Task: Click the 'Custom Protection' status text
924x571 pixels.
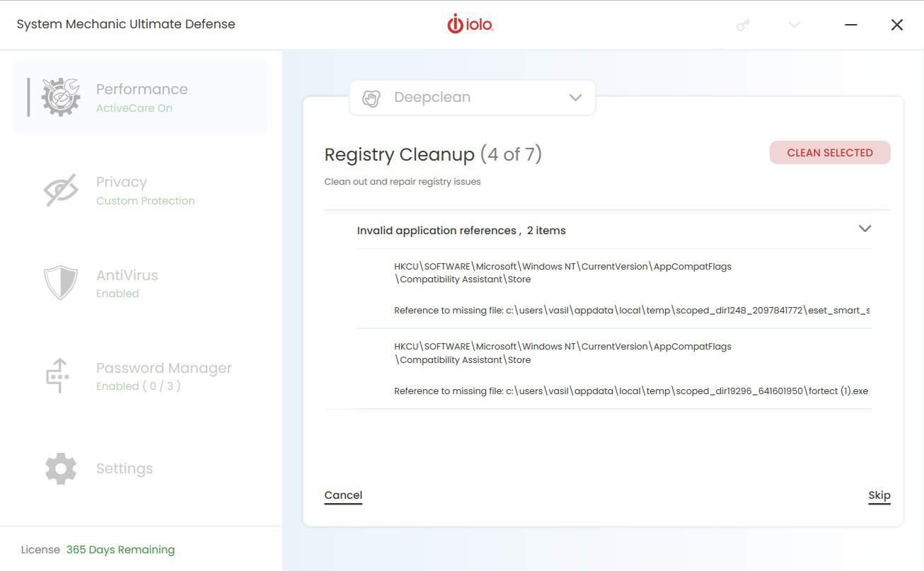Action: tap(146, 201)
